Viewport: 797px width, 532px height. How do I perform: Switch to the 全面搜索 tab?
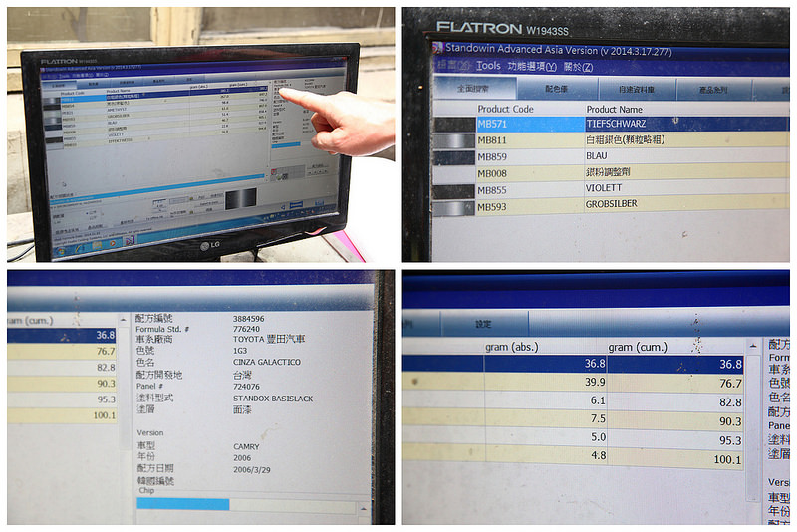coord(475,89)
